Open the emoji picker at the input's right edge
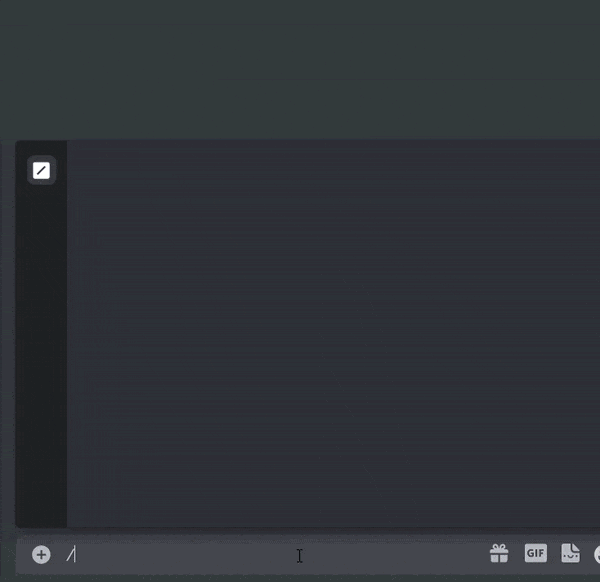Image resolution: width=600 pixels, height=582 pixels. click(x=597, y=554)
